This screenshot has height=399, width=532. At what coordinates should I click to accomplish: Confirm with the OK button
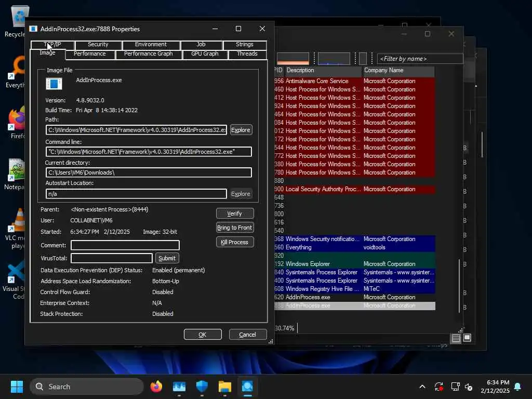[x=203, y=335]
